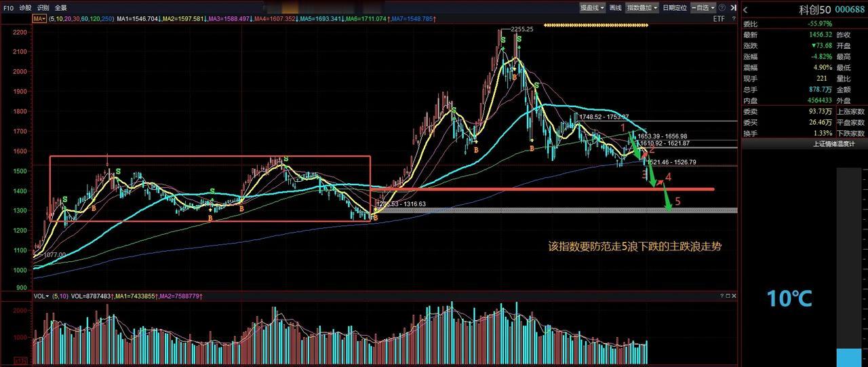
Task: Select the stock code 000688
Action: (850, 9)
